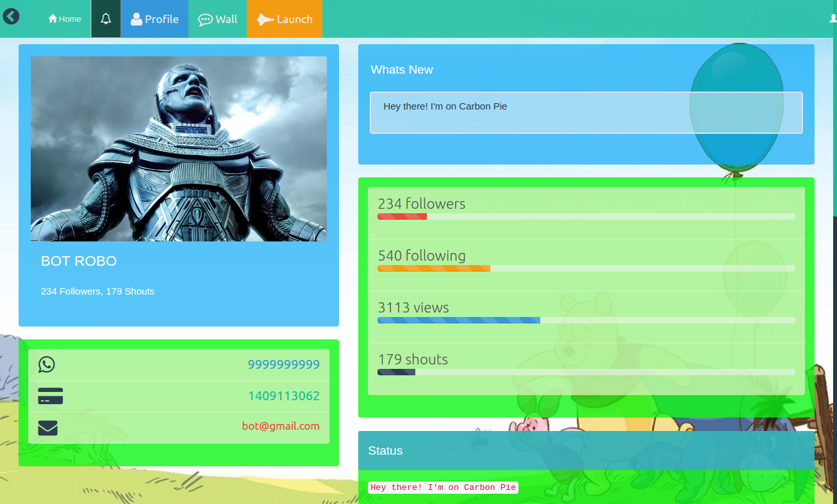Open the Profile tab
This screenshot has height=504, width=837.
coord(154,19)
